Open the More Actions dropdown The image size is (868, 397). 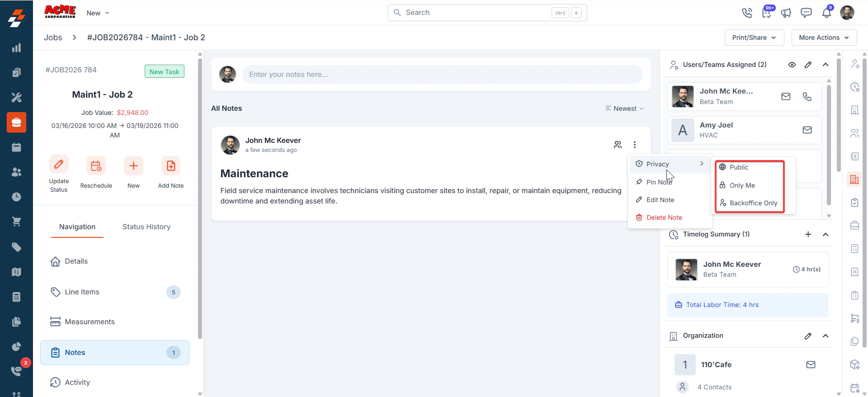[x=824, y=38]
